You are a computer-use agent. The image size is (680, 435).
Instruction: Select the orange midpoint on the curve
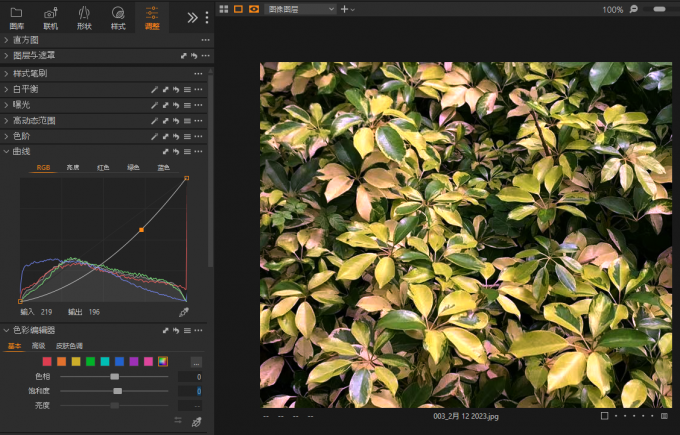(x=141, y=230)
